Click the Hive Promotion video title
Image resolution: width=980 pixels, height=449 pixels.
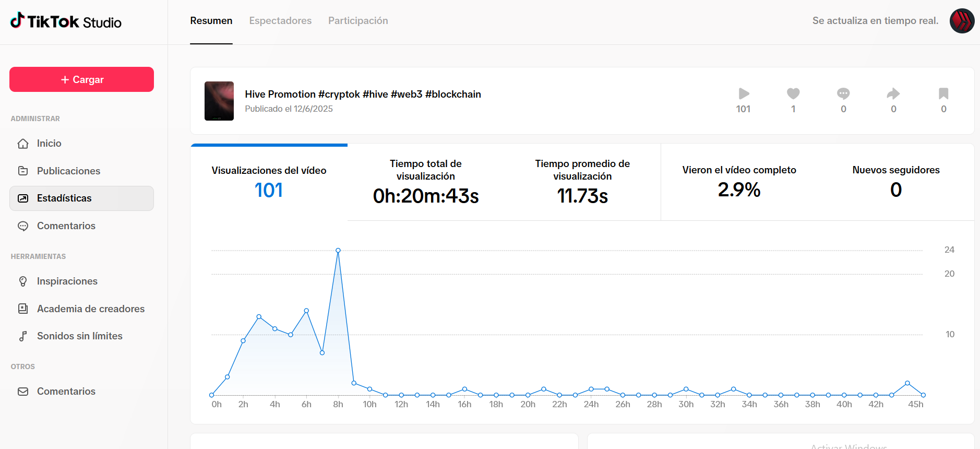tap(363, 94)
